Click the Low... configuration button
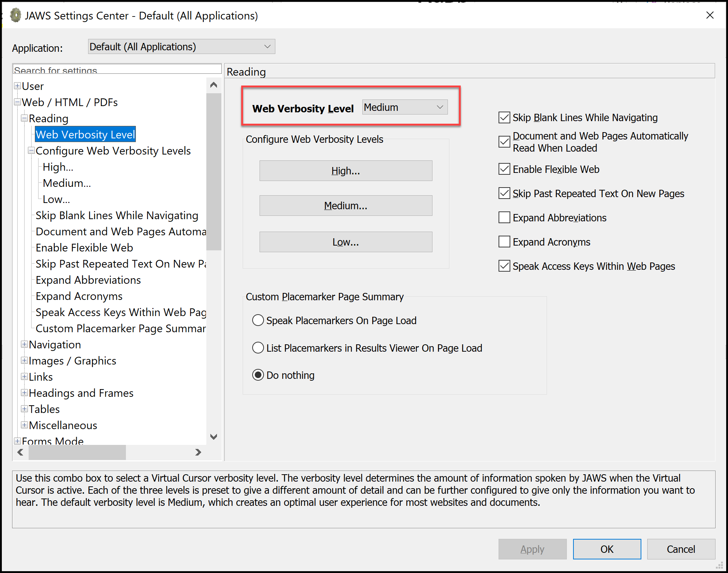The height and width of the screenshot is (573, 728). pyautogui.click(x=346, y=242)
